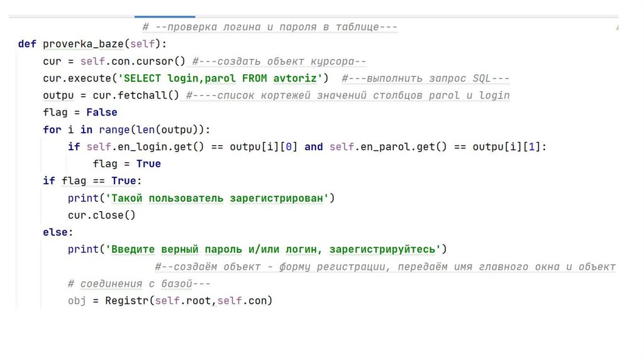Image resolution: width=644 pixels, height=361 pixels.
Task: Click the if flag == True line
Action: [x=92, y=181]
